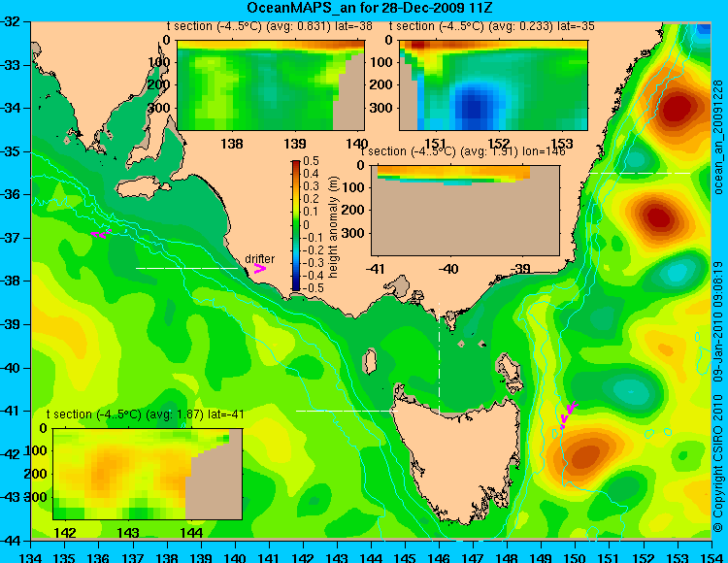
Task: Click the 146 longitude tick on bottom axis
Action: pyautogui.click(x=439, y=557)
